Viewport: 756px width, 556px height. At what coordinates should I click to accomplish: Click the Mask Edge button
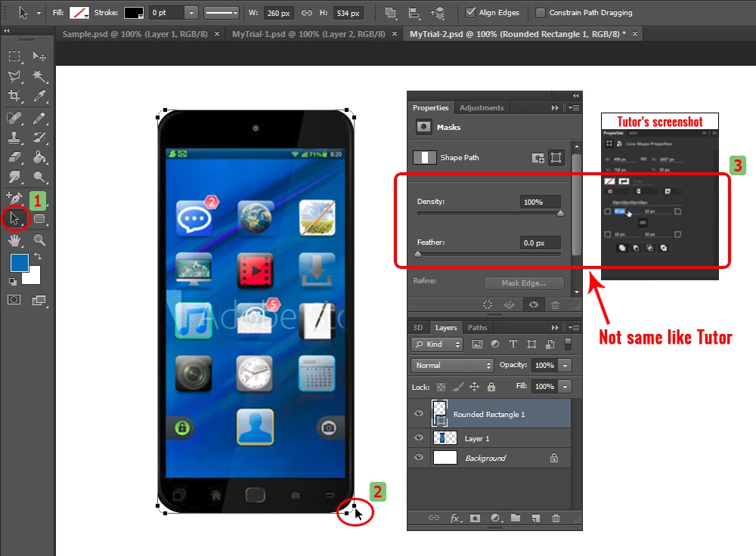(524, 283)
